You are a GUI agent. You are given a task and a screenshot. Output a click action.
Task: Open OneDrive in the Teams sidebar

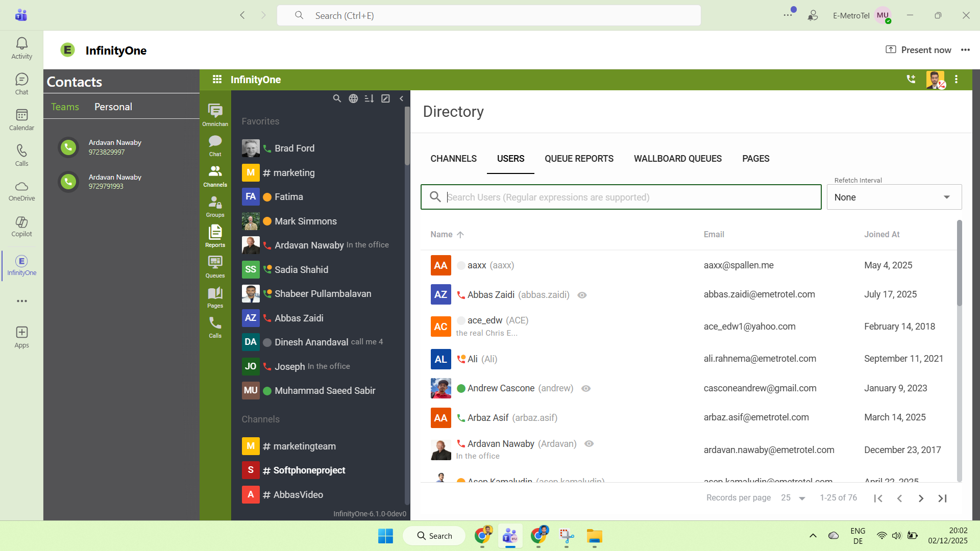point(21,191)
